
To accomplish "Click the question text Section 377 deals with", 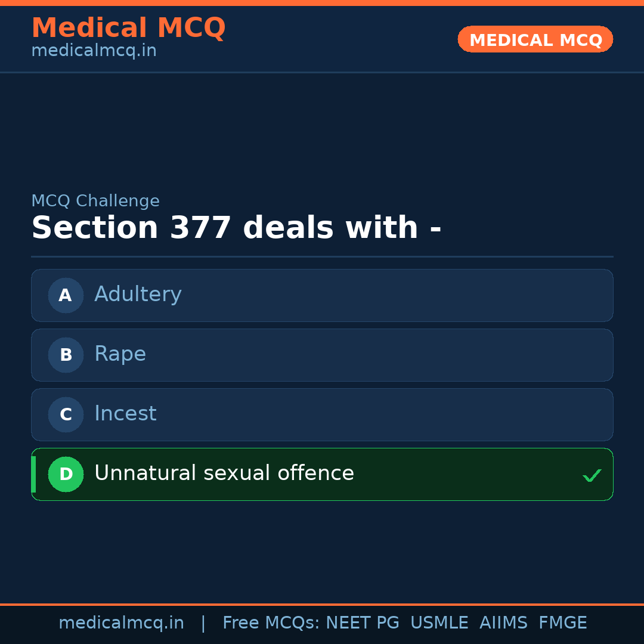I will [237, 227].
